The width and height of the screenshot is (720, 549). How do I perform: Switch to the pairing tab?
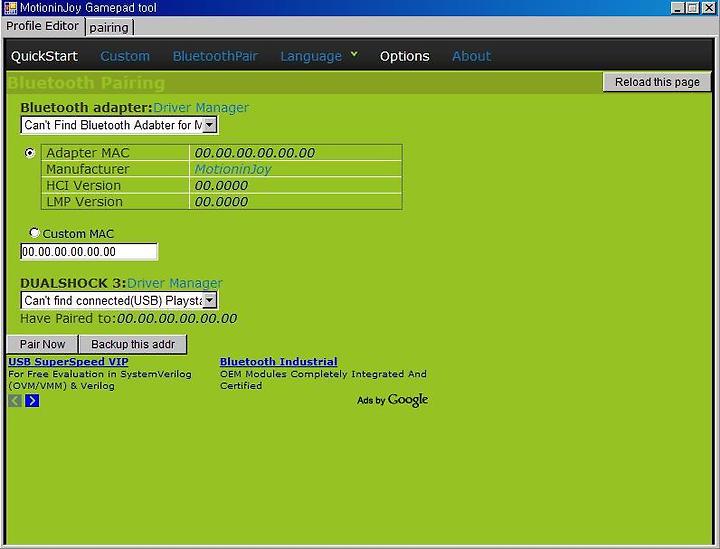point(109,28)
